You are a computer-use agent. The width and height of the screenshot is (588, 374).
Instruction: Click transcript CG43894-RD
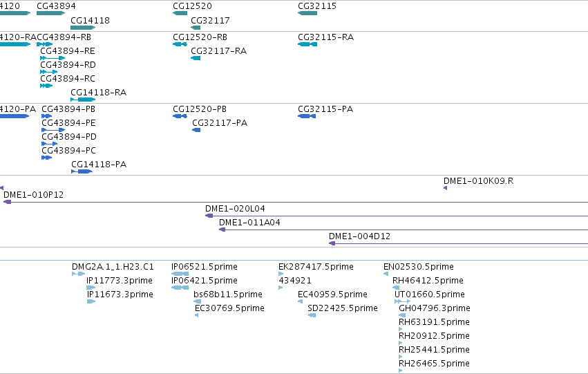tap(49, 72)
